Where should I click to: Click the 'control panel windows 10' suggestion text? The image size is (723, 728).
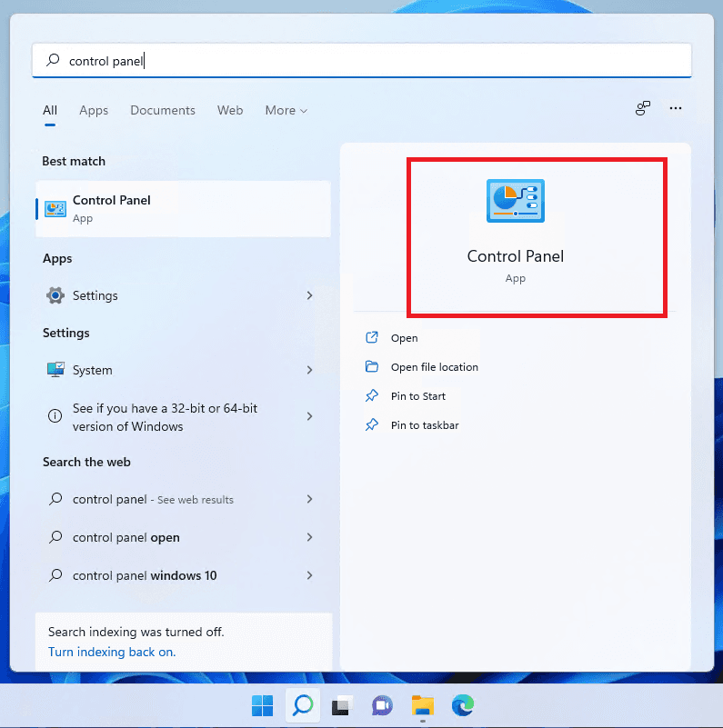[x=145, y=575]
